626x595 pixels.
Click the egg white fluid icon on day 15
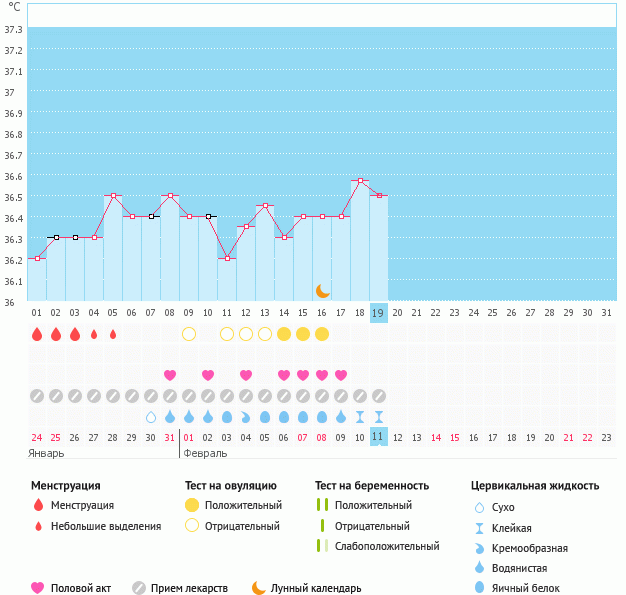coord(303,417)
